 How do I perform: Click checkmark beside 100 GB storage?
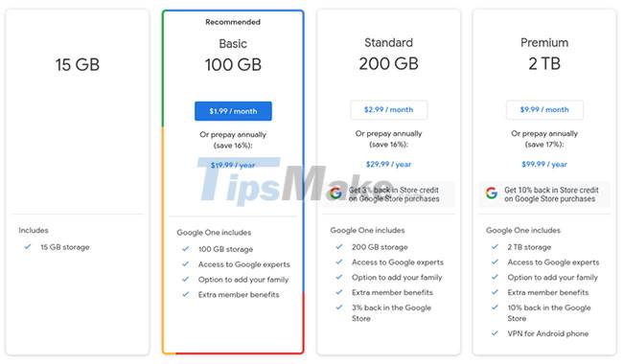coord(186,249)
